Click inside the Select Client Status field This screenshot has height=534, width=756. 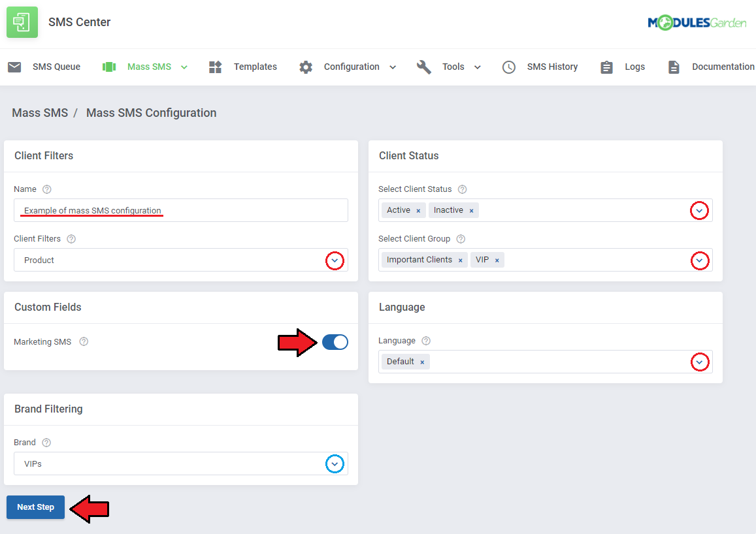coord(546,210)
